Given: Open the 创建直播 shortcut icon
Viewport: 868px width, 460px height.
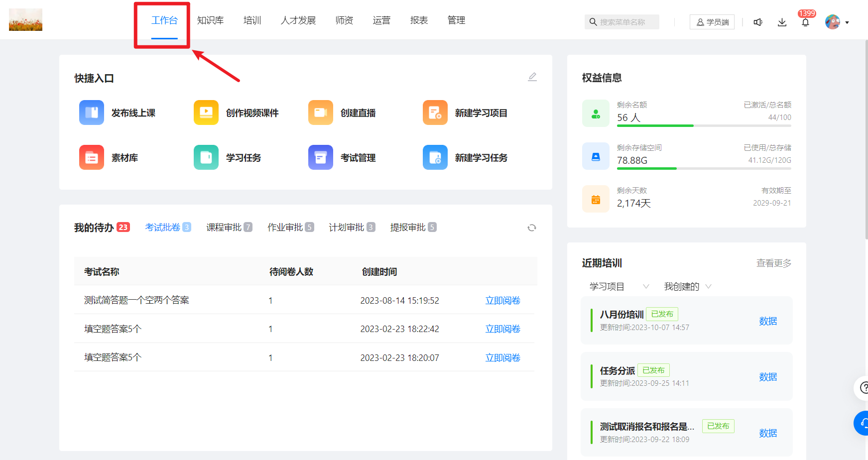Looking at the screenshot, I should (321, 113).
